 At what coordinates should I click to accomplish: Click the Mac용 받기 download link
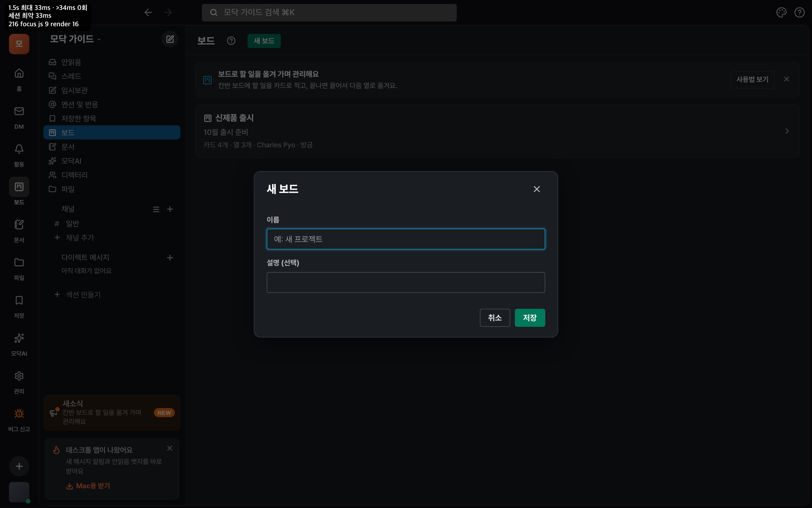point(88,486)
